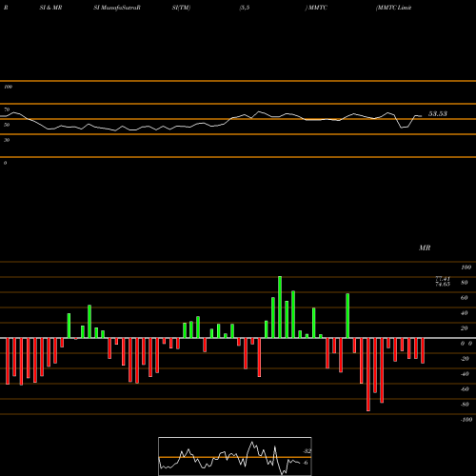Click the tallest green MR histogram bar
476x476 pixels.
[280, 307]
